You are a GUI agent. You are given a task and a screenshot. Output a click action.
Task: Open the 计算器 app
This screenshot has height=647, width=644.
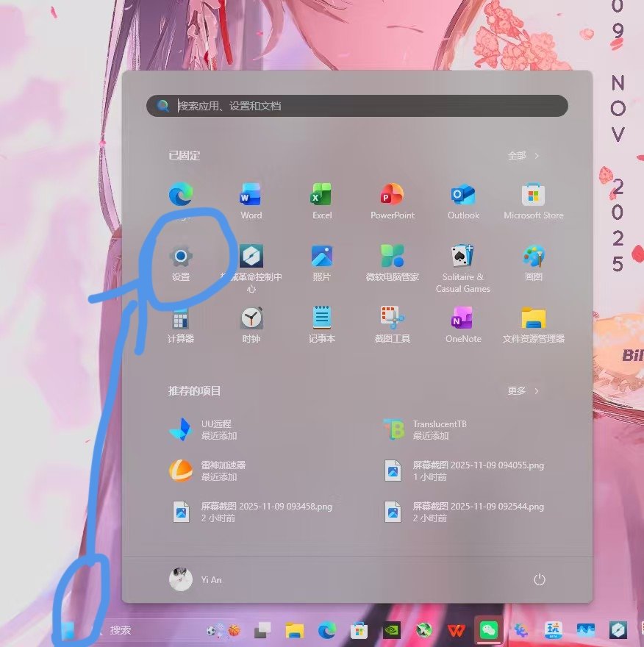point(181,318)
